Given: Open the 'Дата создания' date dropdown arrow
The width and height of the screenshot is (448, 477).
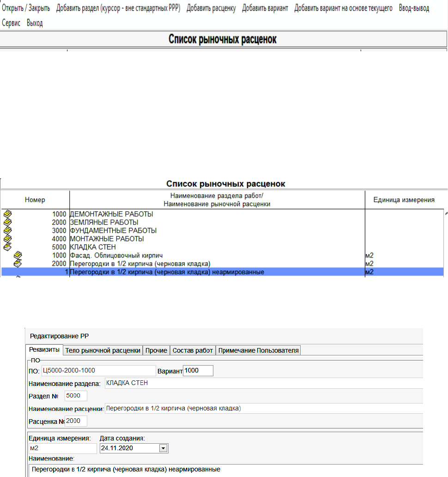Looking at the screenshot, I should pos(163,448).
